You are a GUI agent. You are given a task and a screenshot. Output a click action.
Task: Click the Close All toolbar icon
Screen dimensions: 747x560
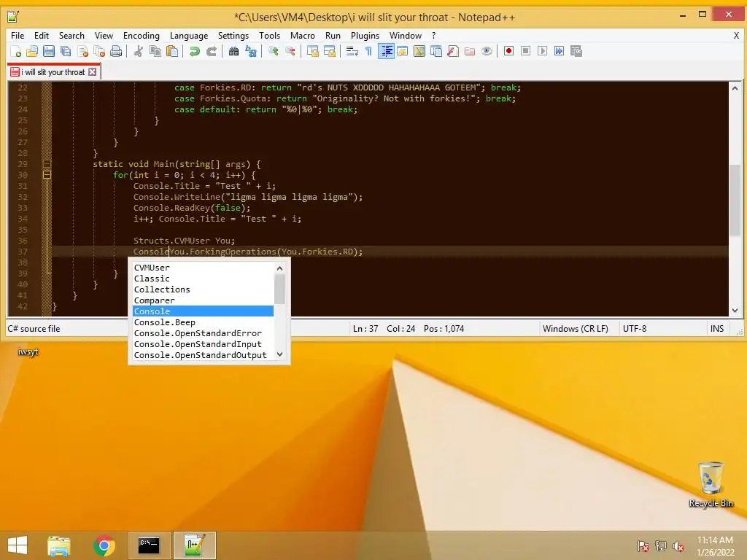(99, 51)
